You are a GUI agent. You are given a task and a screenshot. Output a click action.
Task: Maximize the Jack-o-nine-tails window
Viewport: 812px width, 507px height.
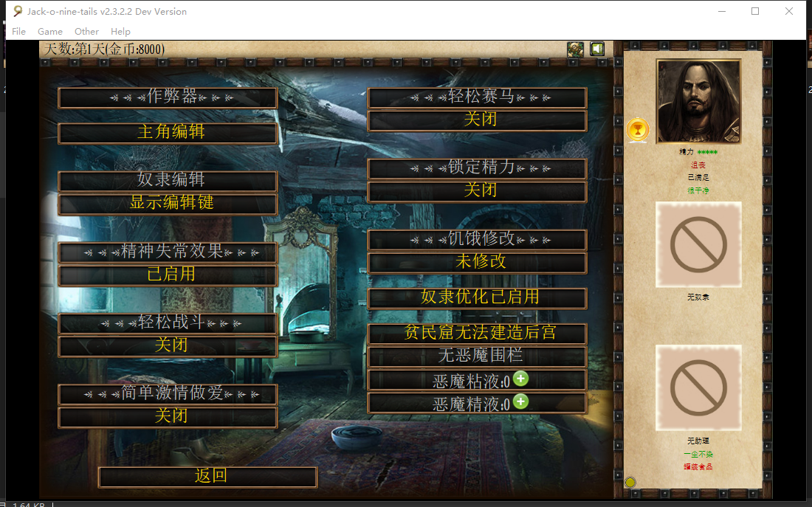tap(755, 11)
